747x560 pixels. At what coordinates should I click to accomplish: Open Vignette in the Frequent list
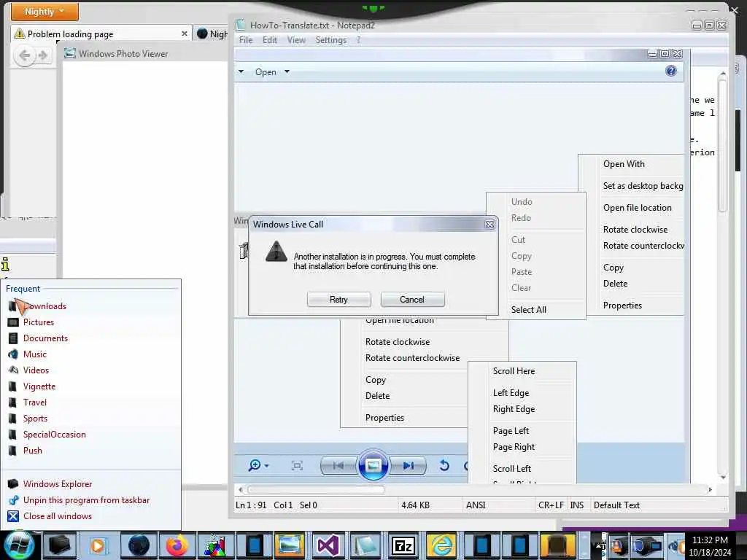[x=39, y=386]
